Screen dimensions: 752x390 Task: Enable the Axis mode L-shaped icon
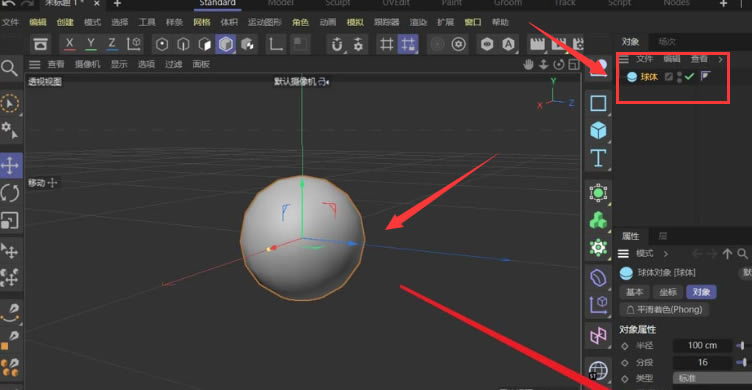pos(276,45)
